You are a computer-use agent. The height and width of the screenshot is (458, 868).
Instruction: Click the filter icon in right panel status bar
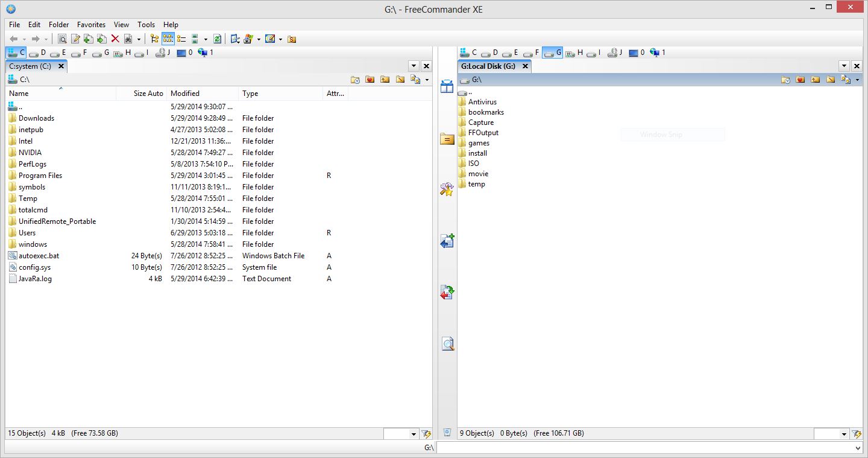[x=856, y=434]
